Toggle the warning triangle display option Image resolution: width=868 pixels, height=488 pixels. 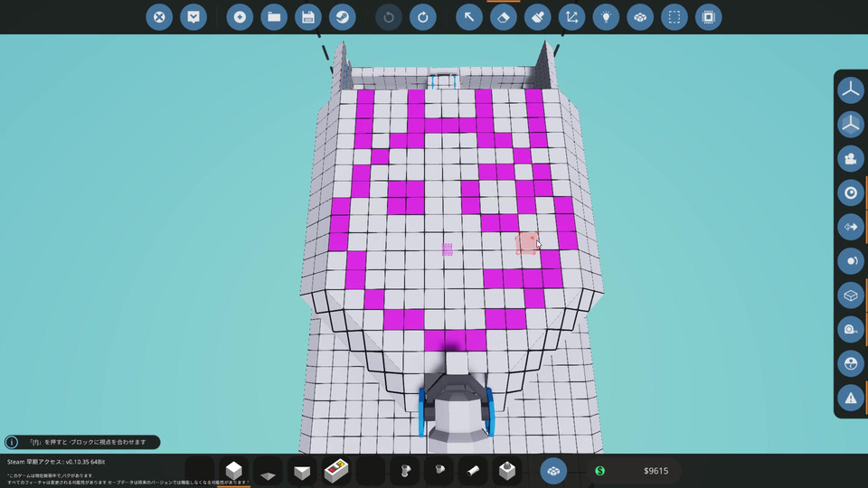[x=850, y=398]
